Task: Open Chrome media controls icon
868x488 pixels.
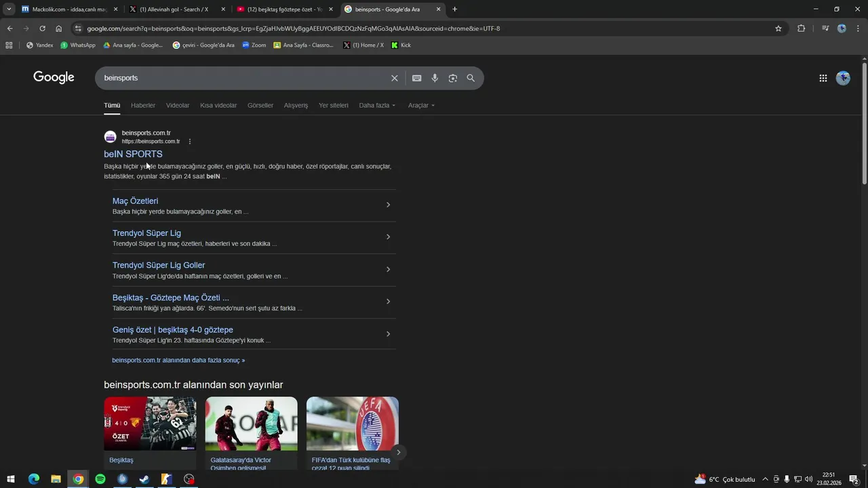Action: (x=825, y=28)
